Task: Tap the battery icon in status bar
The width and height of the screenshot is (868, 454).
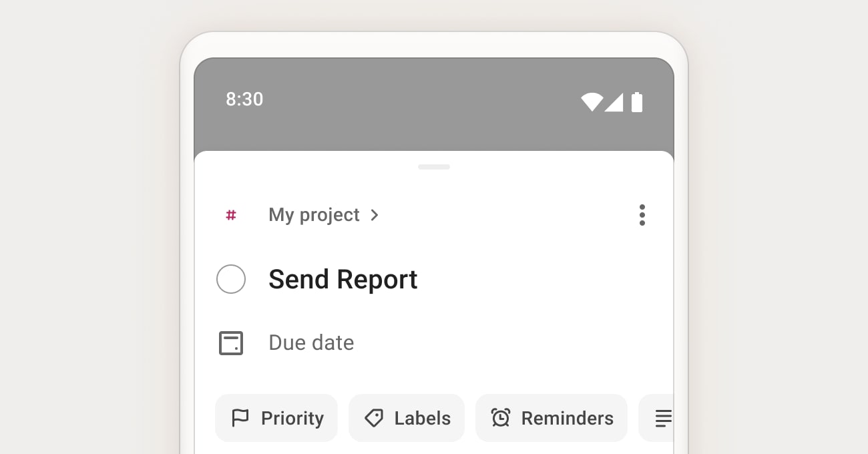Action: 636,102
